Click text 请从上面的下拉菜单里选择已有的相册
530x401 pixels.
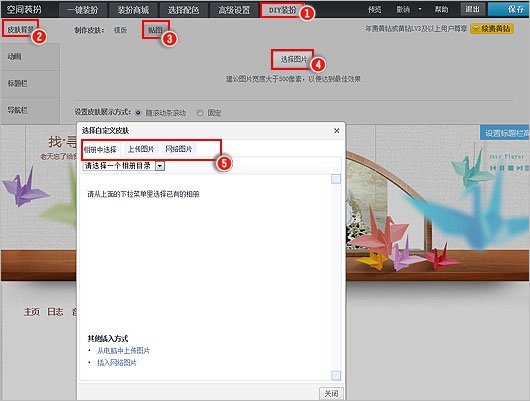[x=143, y=194]
